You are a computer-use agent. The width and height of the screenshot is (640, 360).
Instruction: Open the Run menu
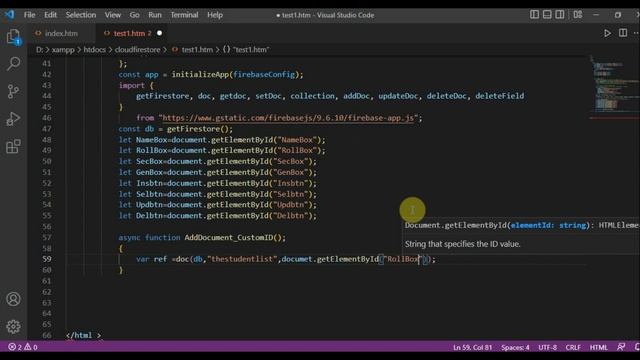pos(155,15)
